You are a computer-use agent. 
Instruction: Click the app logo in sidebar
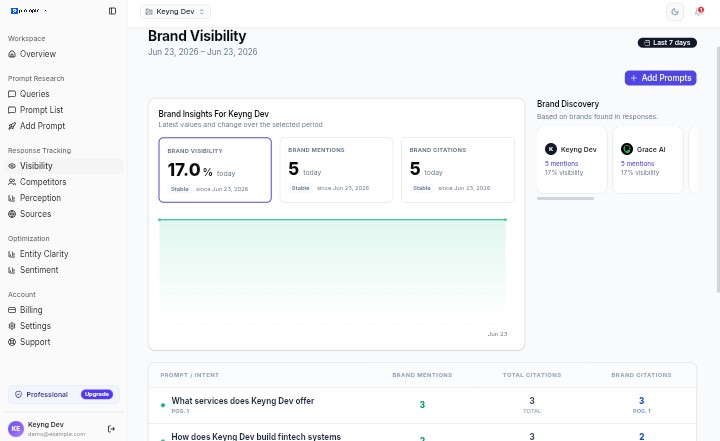(28, 11)
